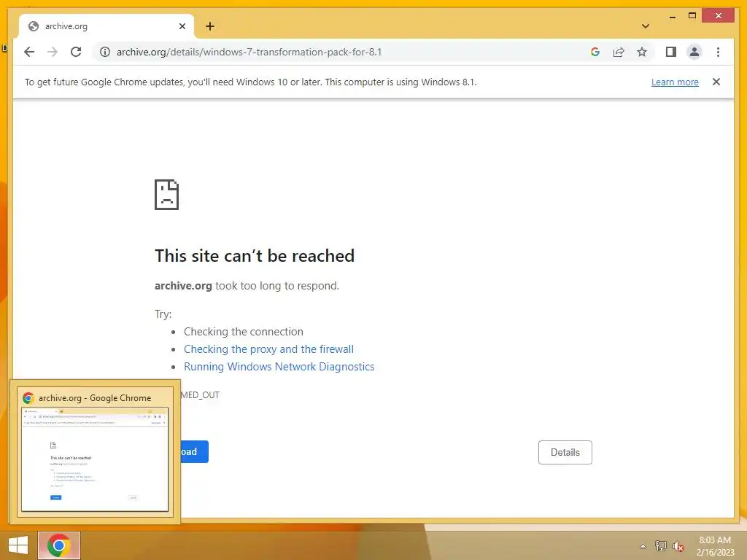
Task: Reload the page from the toolbar
Action: pyautogui.click(x=76, y=52)
